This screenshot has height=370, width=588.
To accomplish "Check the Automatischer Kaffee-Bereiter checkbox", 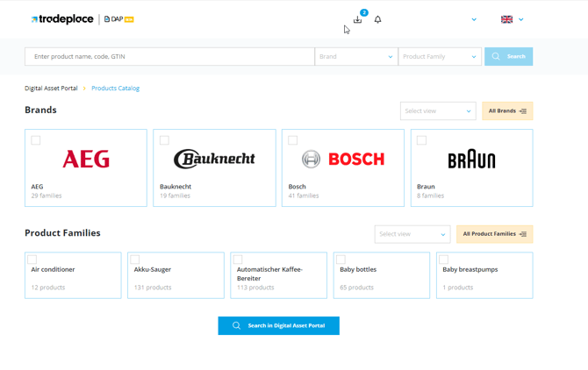I will click(238, 260).
